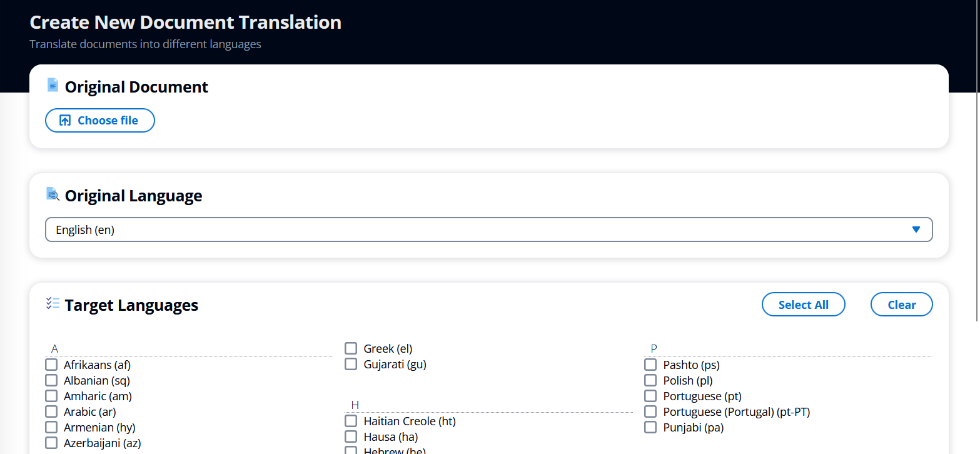This screenshot has height=454, width=980.
Task: Enable the Portuguese (pt) checkbox
Action: (650, 396)
